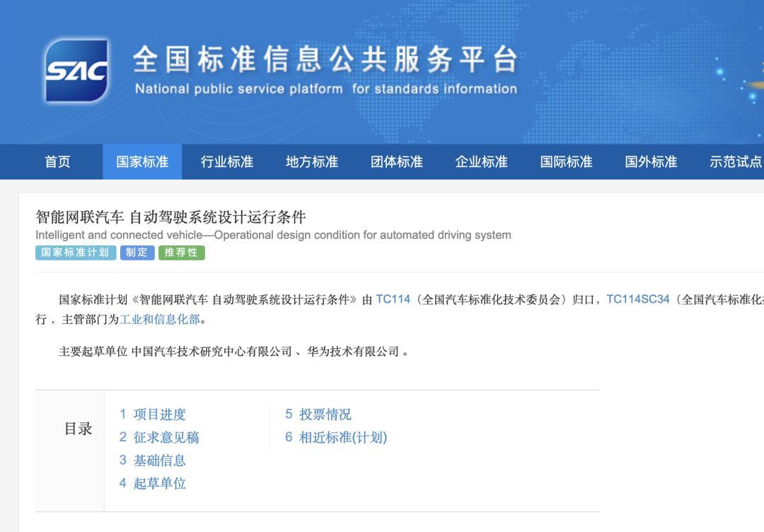
Task: Click the 中国汽车技术研究中心有限公司 text
Action: click(x=212, y=352)
